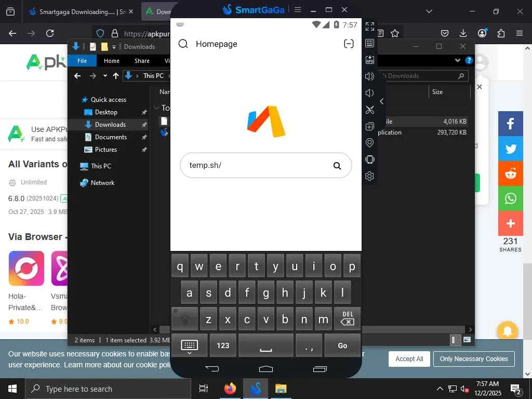Viewport: 532px width, 399px height.
Task: Switch to details view in status bar
Action: pyautogui.click(x=453, y=340)
